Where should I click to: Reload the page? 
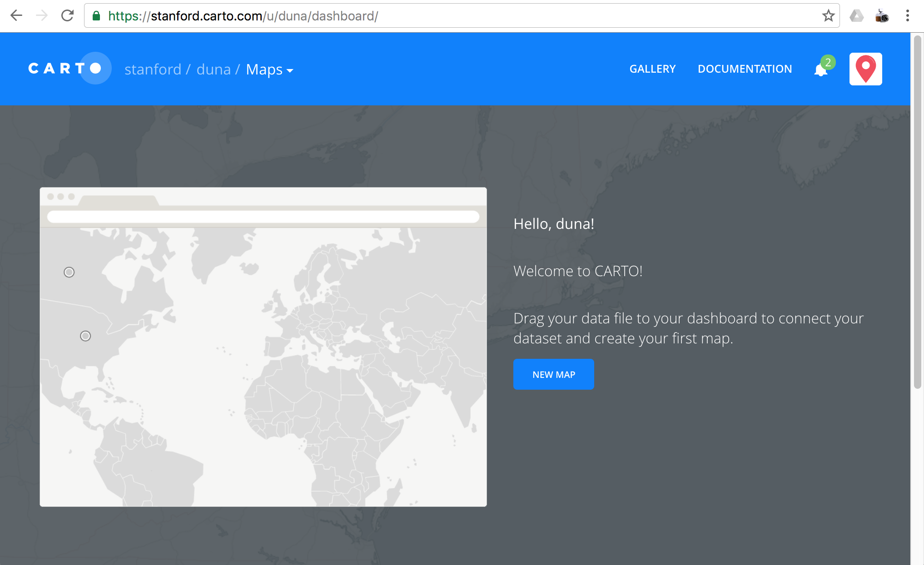coord(67,16)
